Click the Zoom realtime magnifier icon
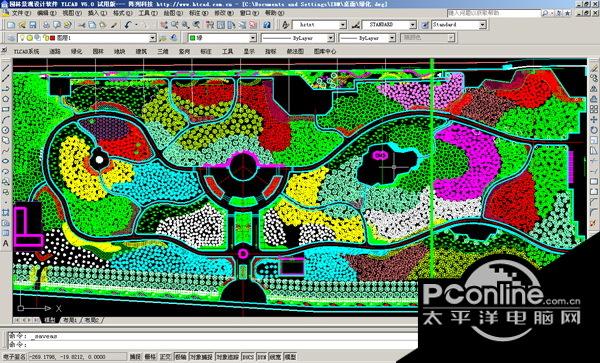 coord(174,25)
